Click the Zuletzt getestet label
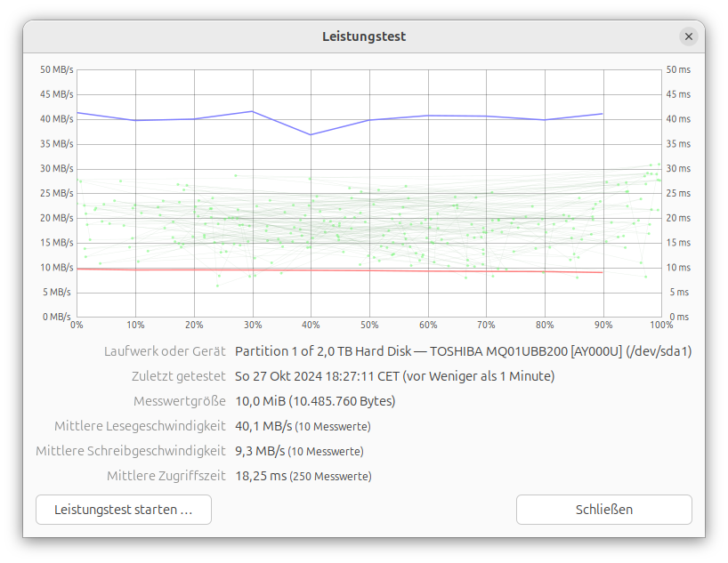 point(178,376)
